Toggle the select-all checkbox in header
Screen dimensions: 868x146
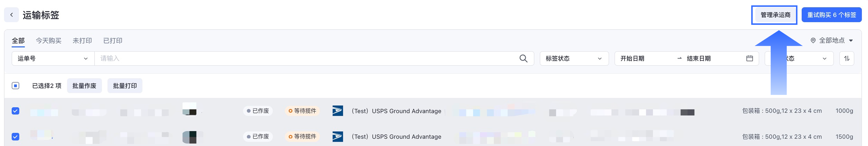[x=16, y=86]
